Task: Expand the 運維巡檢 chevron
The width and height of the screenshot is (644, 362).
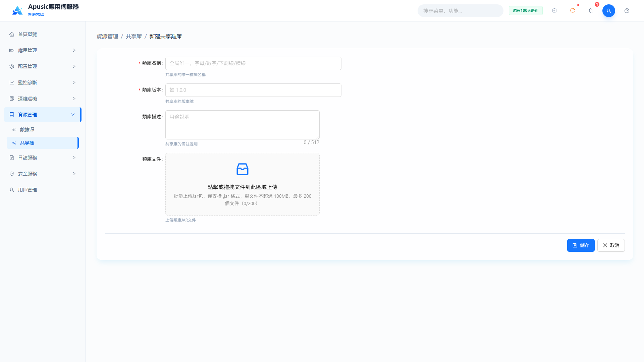Action: [74, 99]
